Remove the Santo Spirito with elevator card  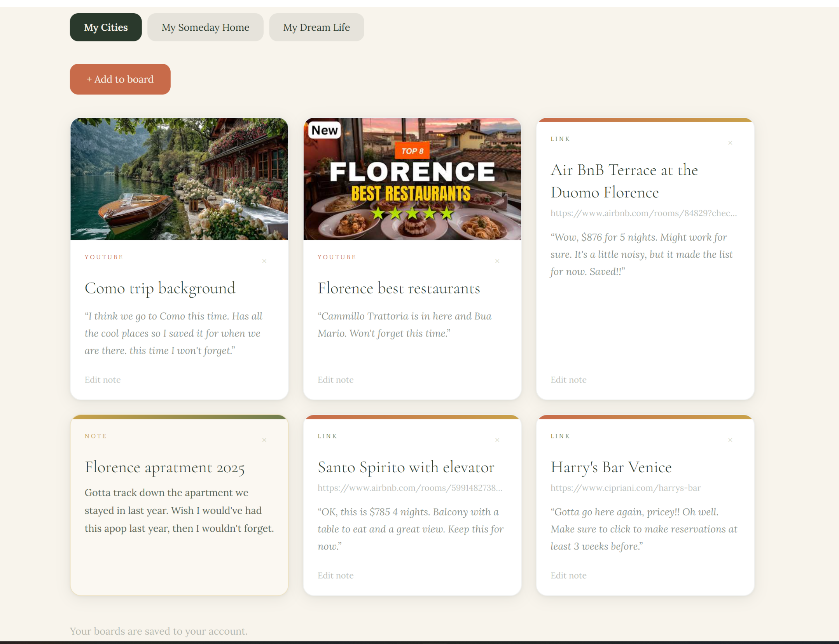point(497,440)
